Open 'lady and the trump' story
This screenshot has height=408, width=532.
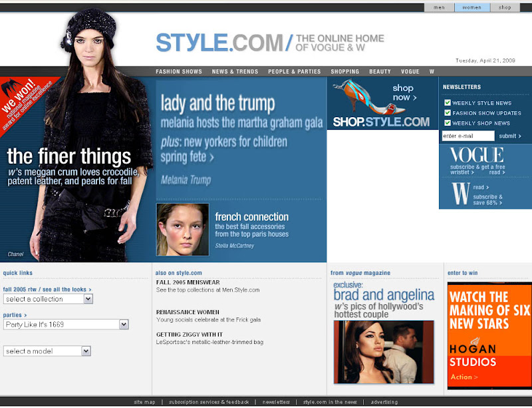pyautogui.click(x=217, y=103)
